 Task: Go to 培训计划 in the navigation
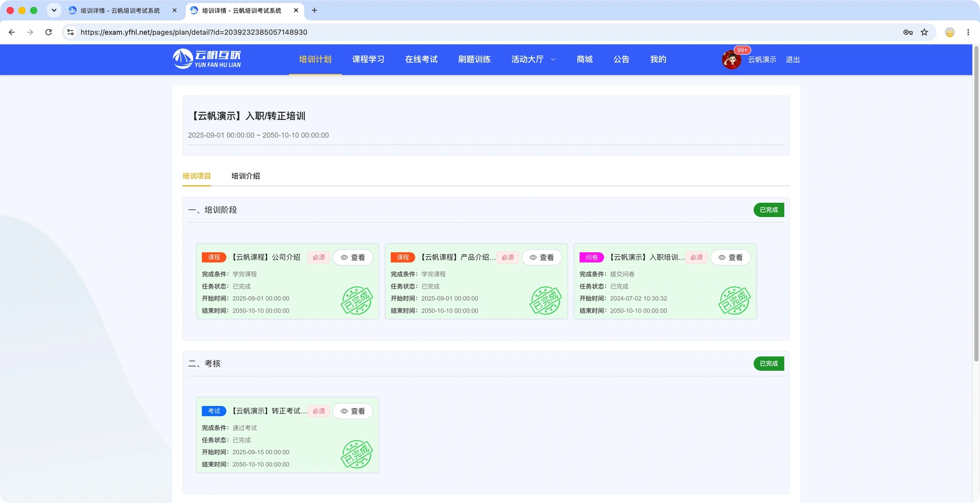315,59
